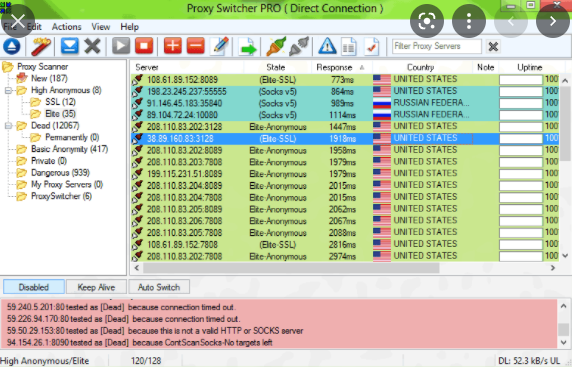Click the blue eject arrow toolbar icon
The image size is (572, 367).
[12, 46]
